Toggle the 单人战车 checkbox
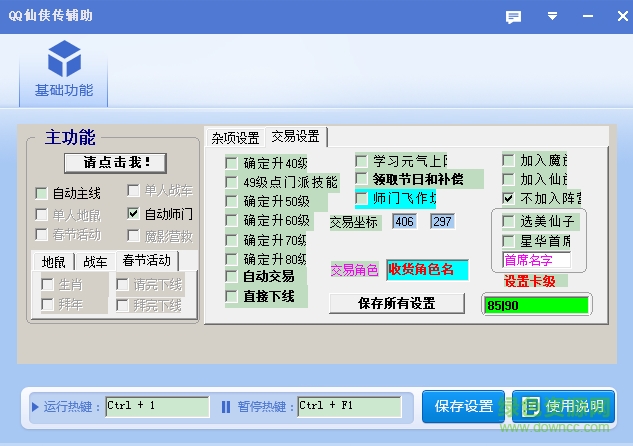633x446 pixels. coord(133,190)
